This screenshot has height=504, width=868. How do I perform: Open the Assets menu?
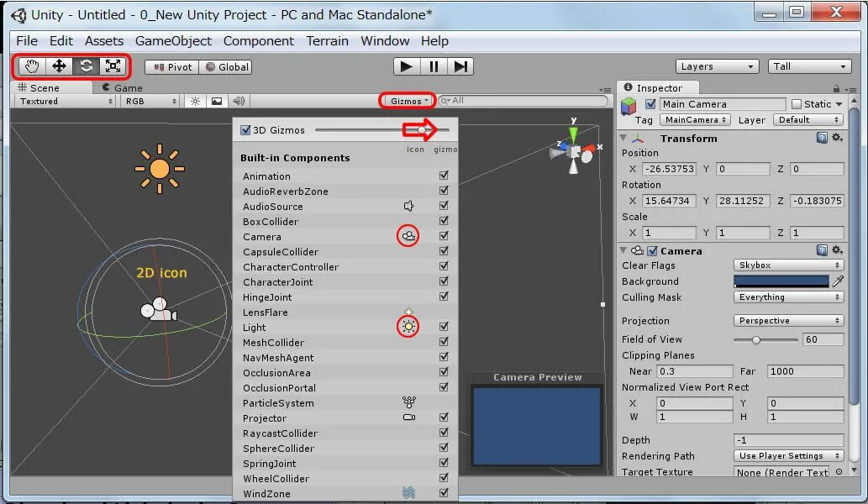[x=104, y=41]
